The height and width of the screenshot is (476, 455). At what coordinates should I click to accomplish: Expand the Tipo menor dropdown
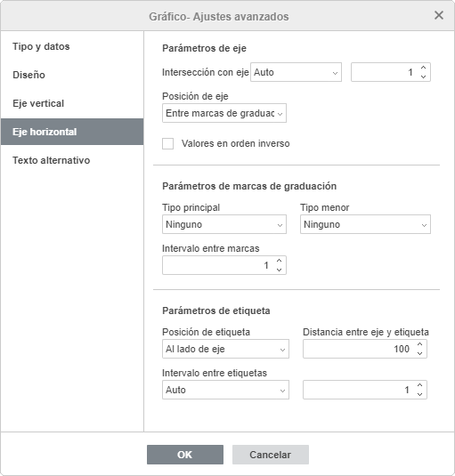pos(365,224)
